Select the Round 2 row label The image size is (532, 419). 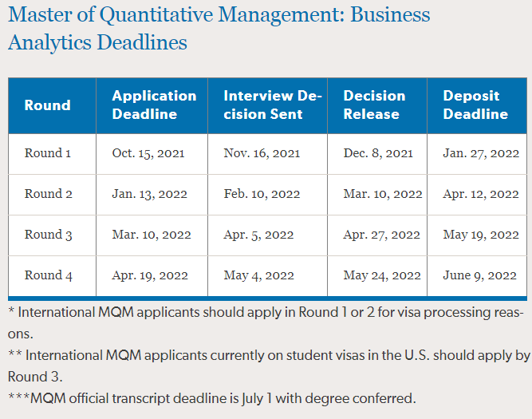click(x=48, y=194)
